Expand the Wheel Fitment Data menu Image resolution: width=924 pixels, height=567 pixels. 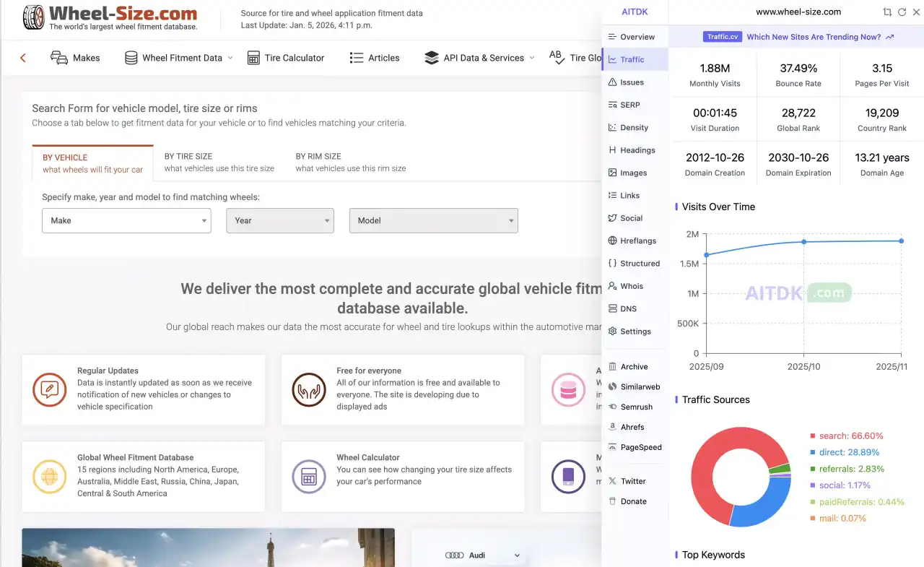click(x=179, y=58)
